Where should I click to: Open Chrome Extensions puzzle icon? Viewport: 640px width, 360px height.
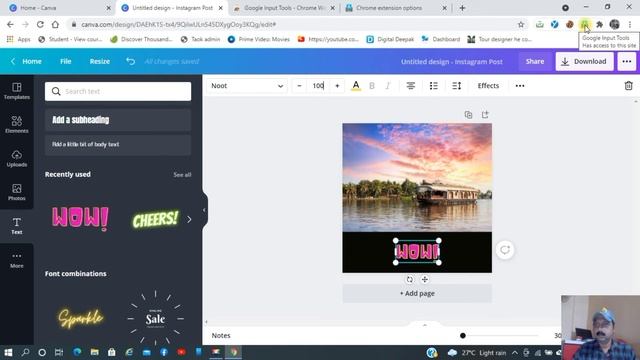pos(599,24)
